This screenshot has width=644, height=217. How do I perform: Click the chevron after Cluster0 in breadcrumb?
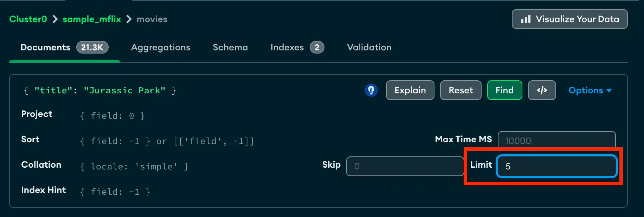tap(54, 19)
